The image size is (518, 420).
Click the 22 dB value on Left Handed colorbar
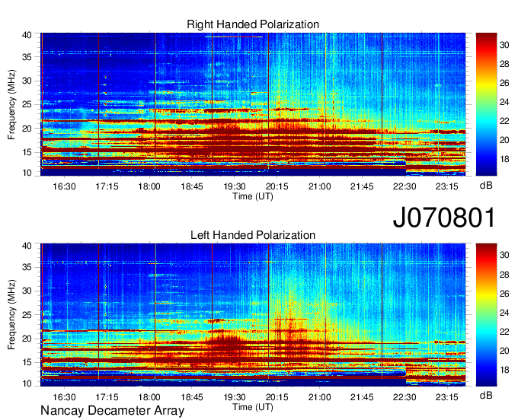pyautogui.click(x=504, y=332)
